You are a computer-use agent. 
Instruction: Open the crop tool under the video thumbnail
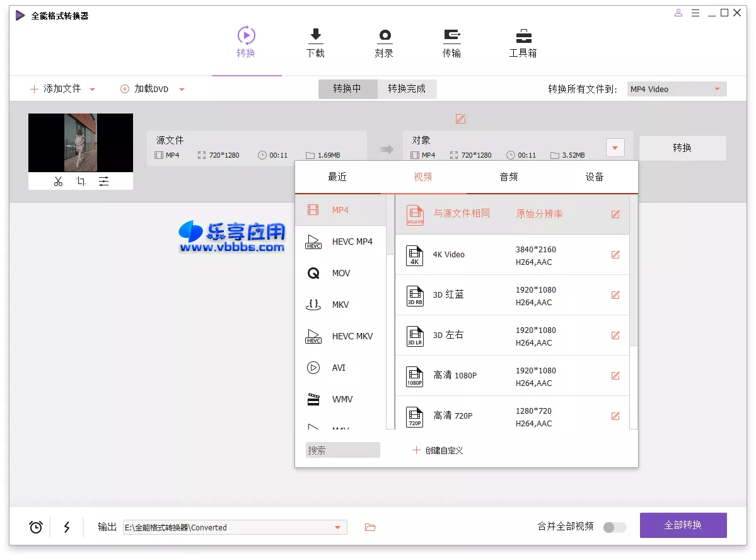80,181
